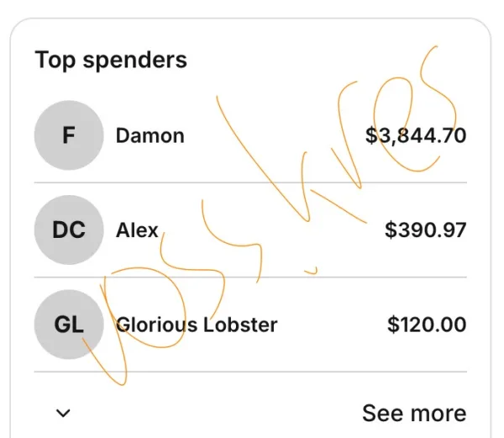Click the $390.97 amount for Alex
The width and height of the screenshot is (504, 438).
tap(425, 230)
